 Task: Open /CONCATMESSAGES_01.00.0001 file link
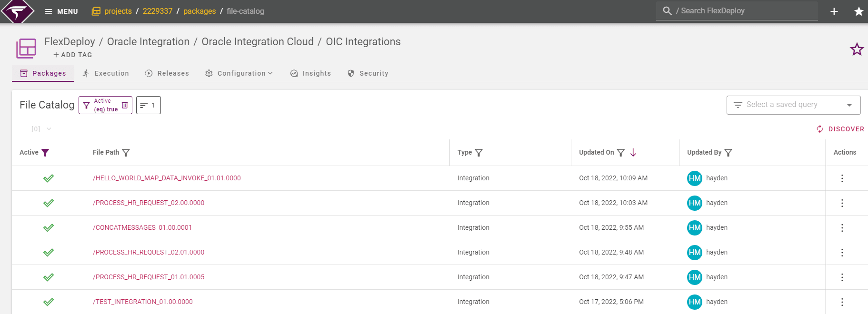(x=142, y=227)
